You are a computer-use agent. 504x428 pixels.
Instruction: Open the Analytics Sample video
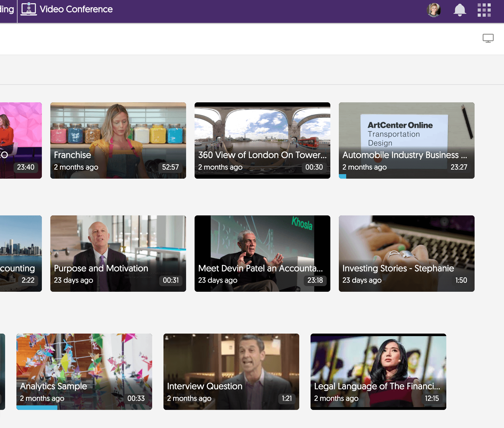pos(84,372)
